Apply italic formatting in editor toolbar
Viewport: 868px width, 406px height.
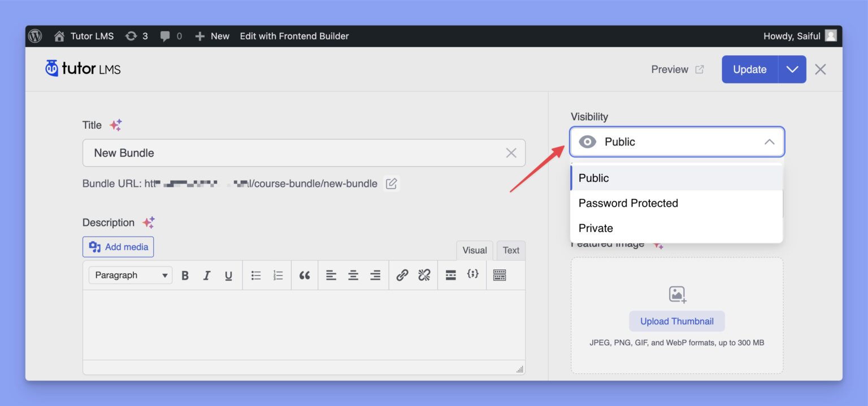click(207, 276)
